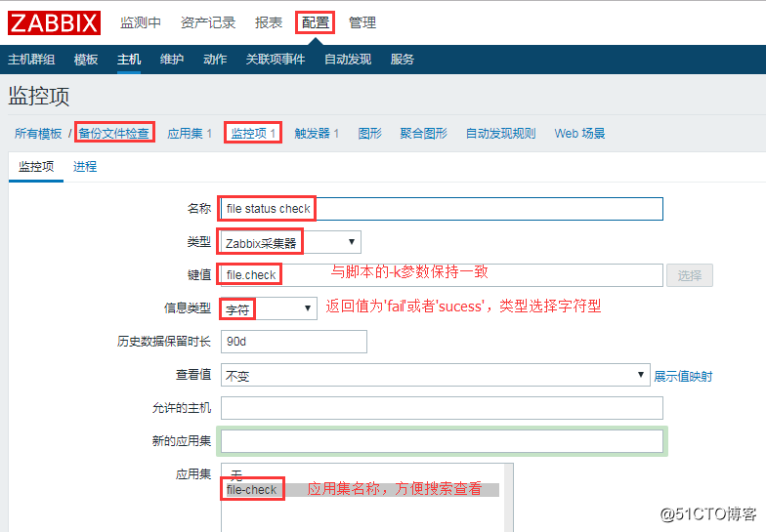
Task: Click the ZABBIX logo
Action: (54, 23)
